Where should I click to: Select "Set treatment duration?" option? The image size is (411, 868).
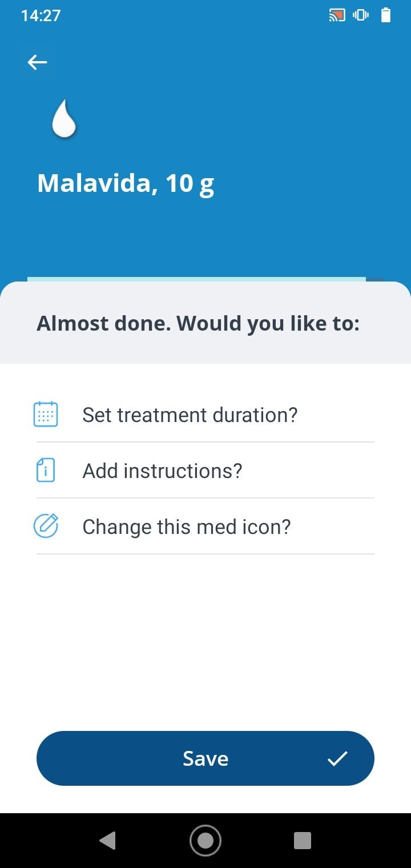pos(190,415)
